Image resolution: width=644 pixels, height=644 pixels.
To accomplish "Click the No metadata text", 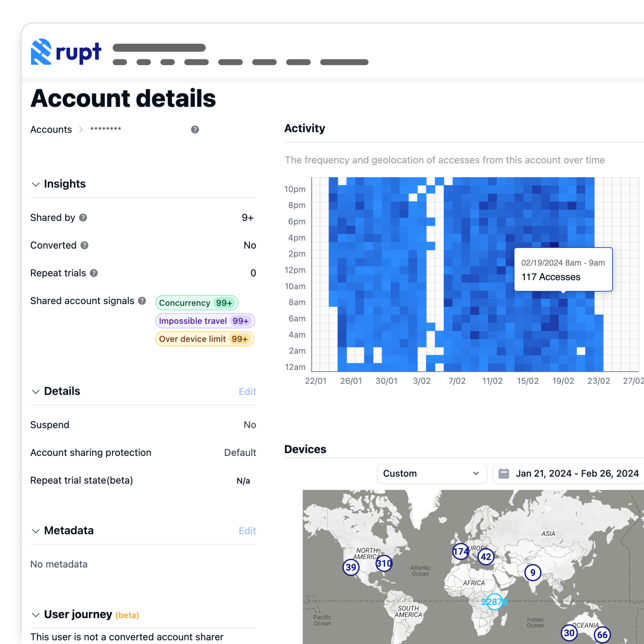I will (x=59, y=564).
